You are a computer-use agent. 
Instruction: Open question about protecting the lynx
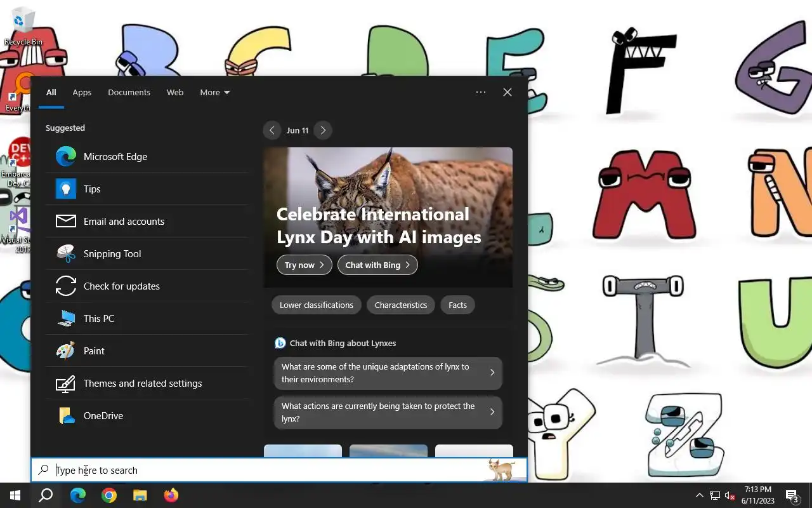pyautogui.click(x=388, y=412)
